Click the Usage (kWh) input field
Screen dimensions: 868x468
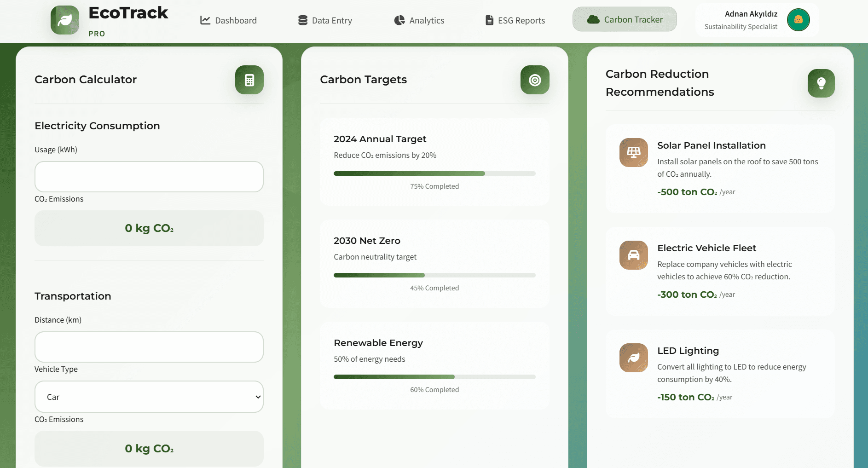(x=148, y=177)
